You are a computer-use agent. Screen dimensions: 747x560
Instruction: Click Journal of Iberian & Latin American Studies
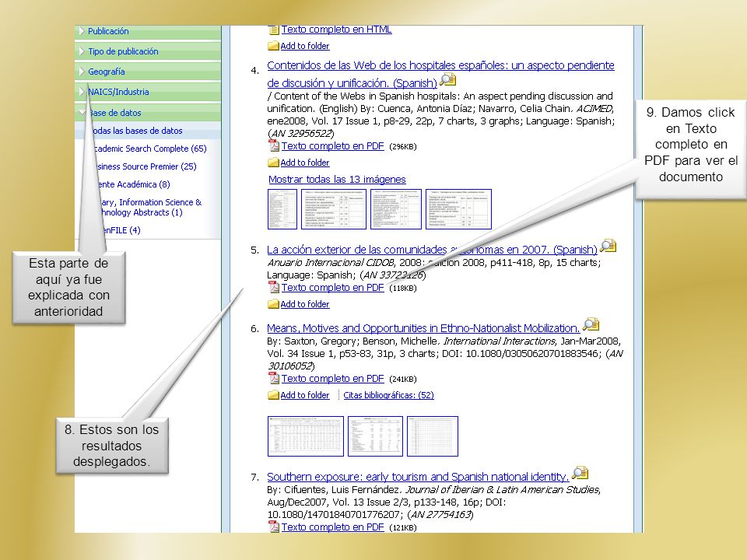point(502,489)
